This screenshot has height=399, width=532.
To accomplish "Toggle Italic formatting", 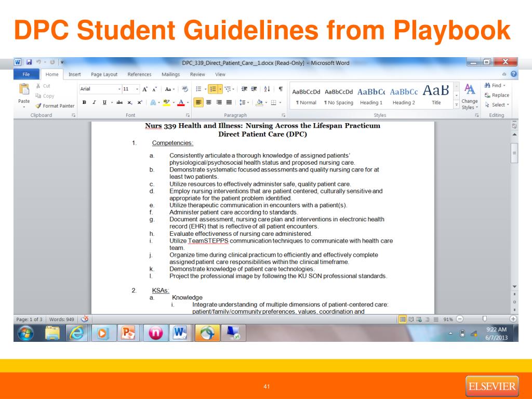I will pos(94,102).
